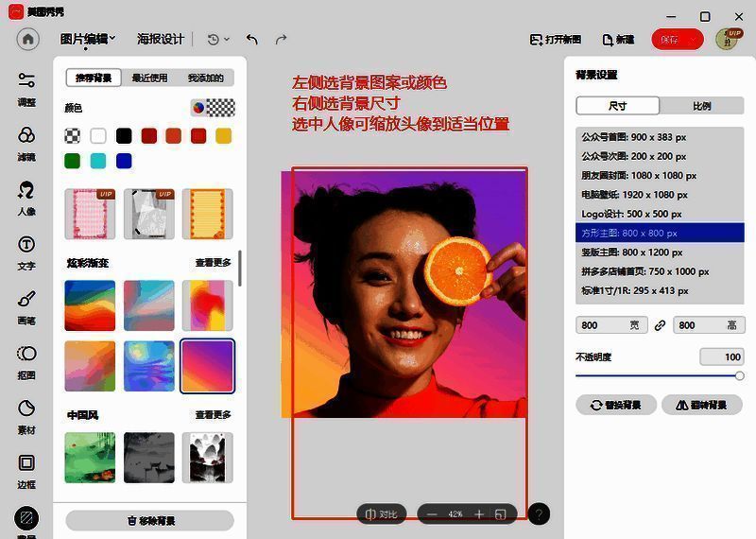
Task: Choose the cyan color swatch
Action: click(x=98, y=161)
